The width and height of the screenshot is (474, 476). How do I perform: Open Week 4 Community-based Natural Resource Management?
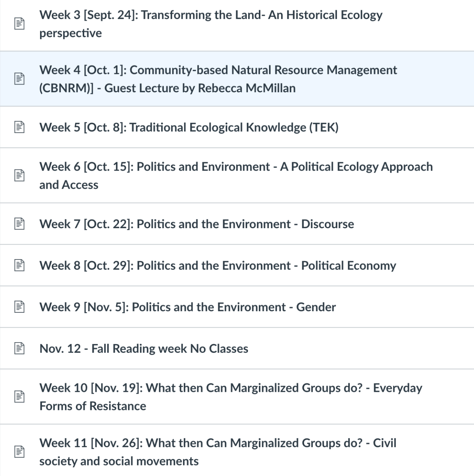(218, 70)
